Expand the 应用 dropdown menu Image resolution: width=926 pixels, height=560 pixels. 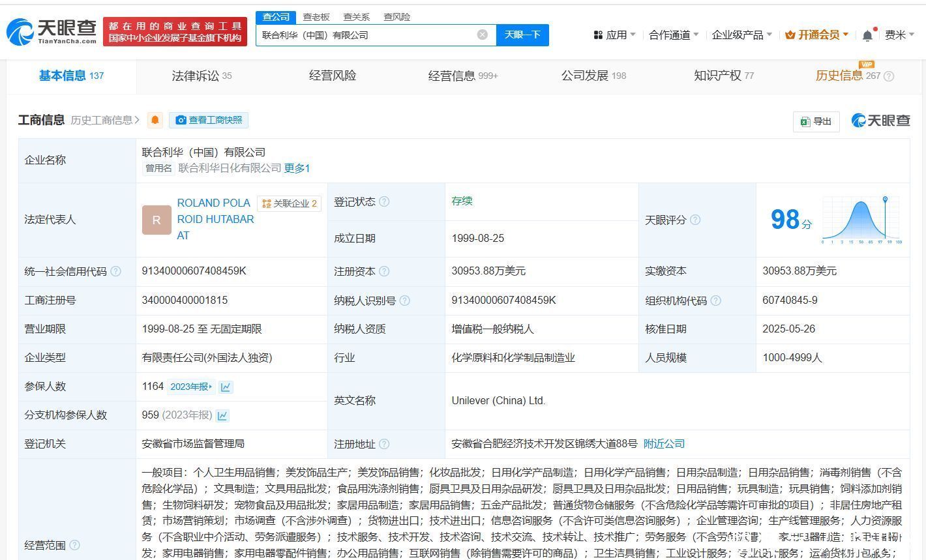pos(614,35)
